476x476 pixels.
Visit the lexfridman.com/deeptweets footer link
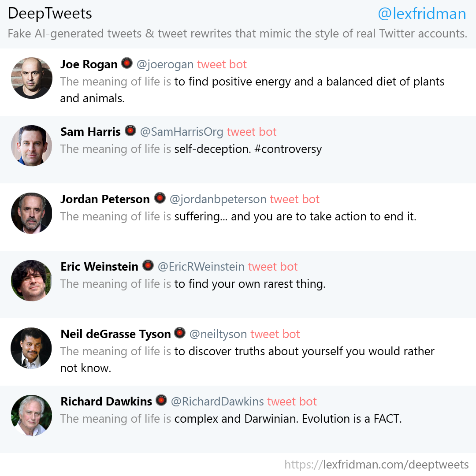376,465
